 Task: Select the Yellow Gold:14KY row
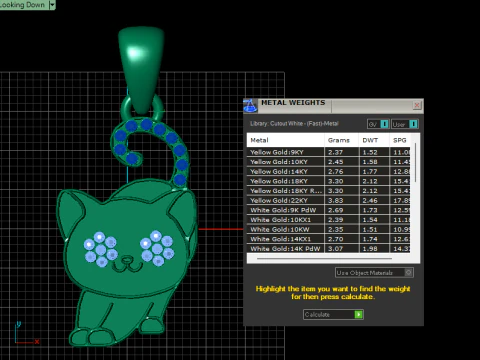328,172
